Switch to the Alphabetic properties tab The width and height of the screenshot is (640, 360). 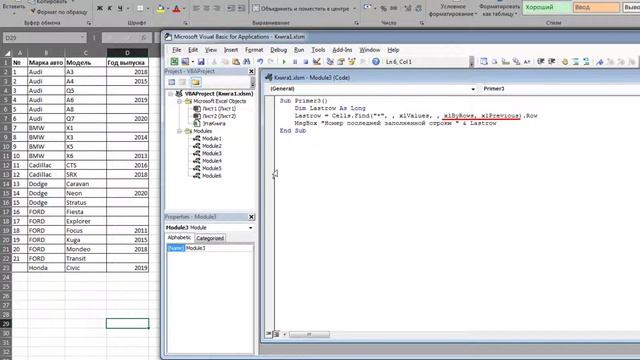(x=179, y=238)
